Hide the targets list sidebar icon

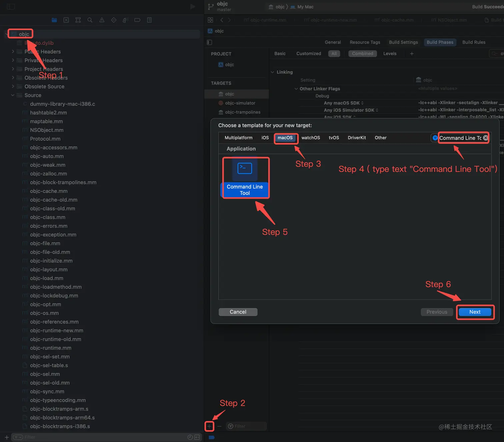coord(209,42)
